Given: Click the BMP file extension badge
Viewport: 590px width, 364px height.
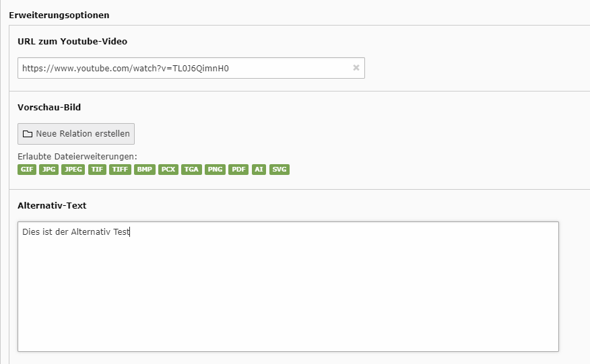Looking at the screenshot, I should [x=145, y=169].
